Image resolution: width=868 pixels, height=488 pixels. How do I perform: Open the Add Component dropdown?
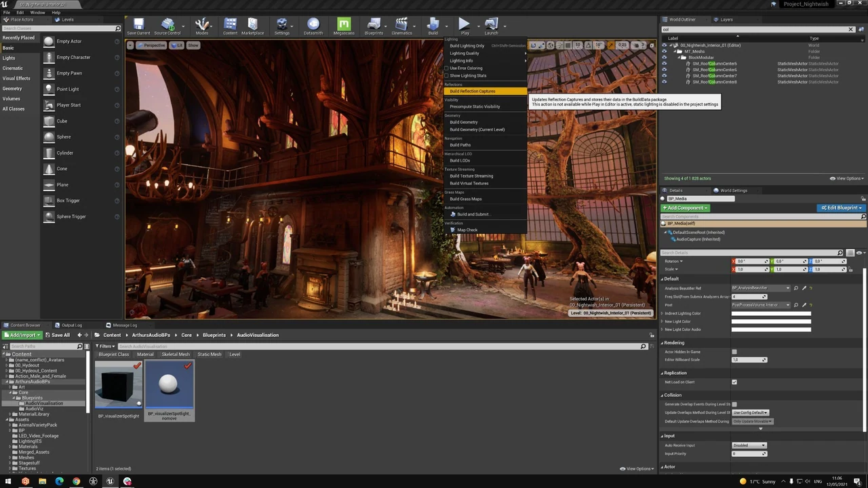(x=686, y=208)
